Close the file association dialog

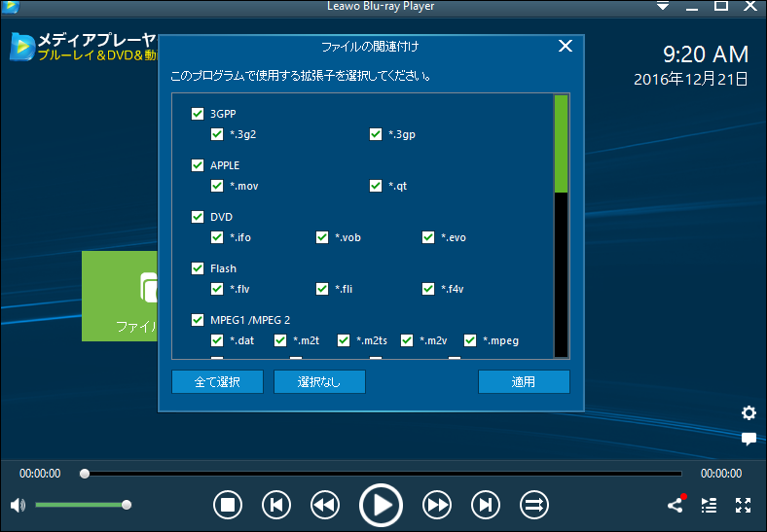coord(566,46)
